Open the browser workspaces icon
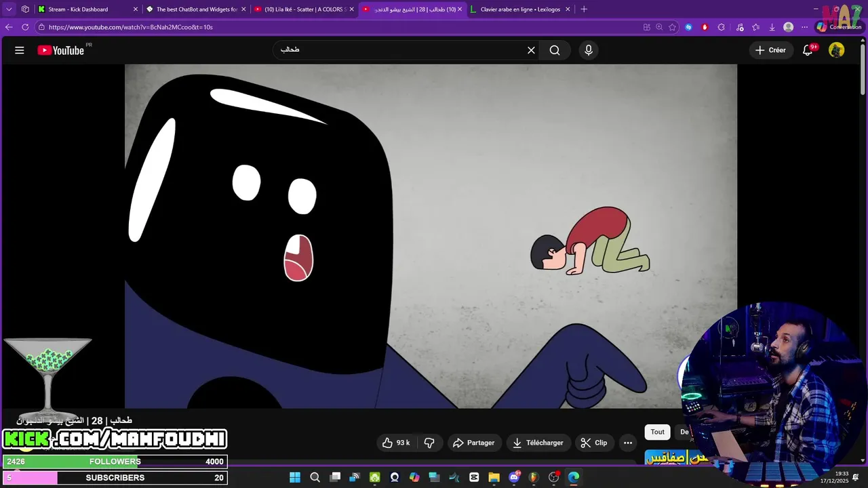The width and height of the screenshot is (868, 488). 25,9
